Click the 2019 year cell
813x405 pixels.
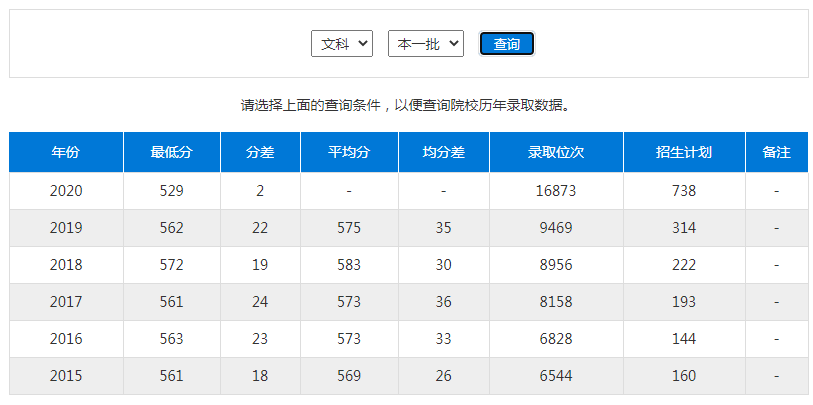(66, 228)
